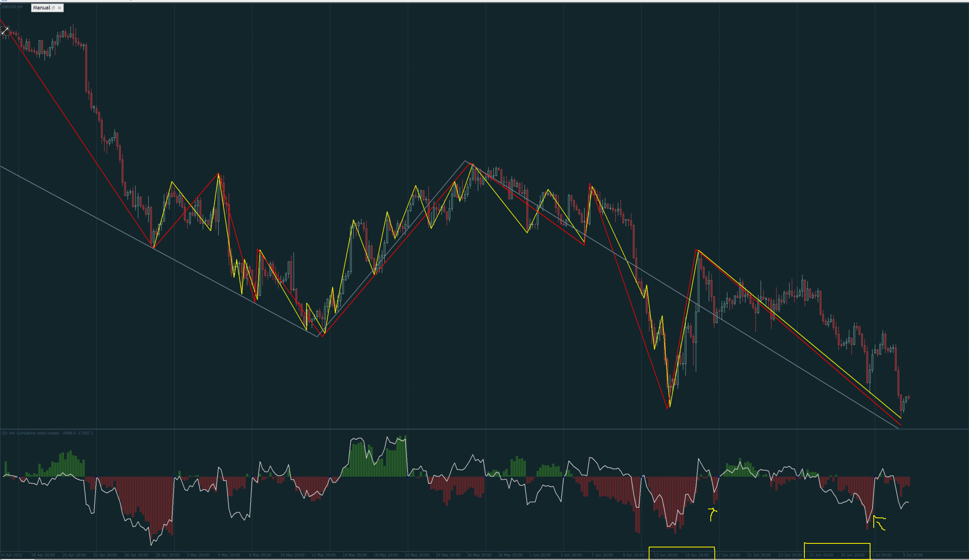
Task: Click the 2 May 20:00 time label
Action: (x=198, y=555)
